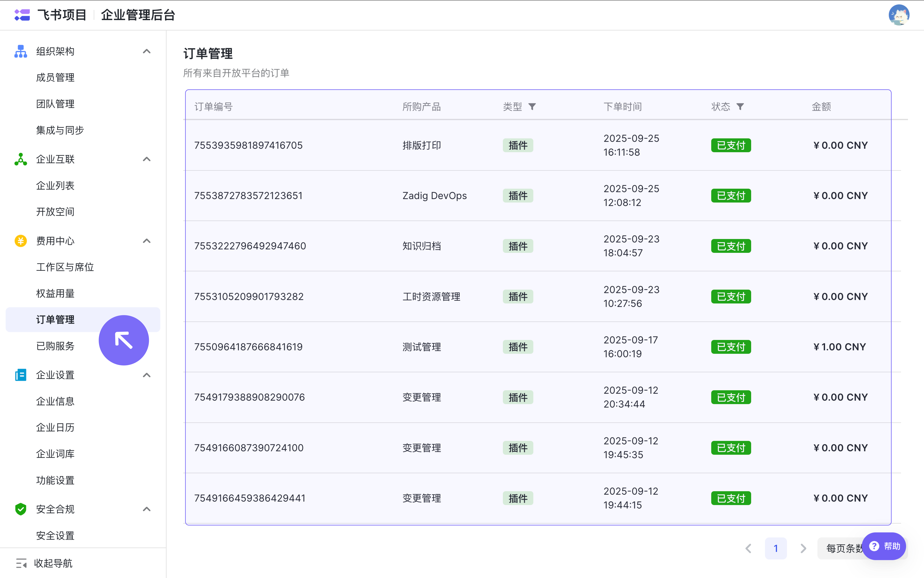Go to next page arrow
Image resolution: width=924 pixels, height=578 pixels.
(x=803, y=549)
